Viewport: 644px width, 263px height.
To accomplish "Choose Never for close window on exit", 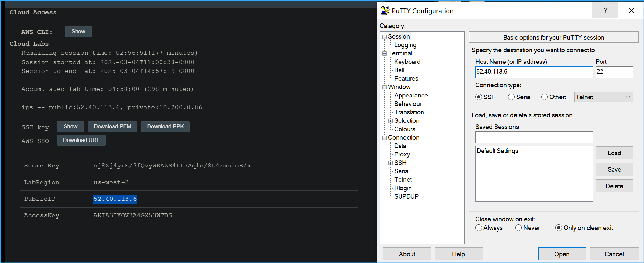I will click(519, 228).
